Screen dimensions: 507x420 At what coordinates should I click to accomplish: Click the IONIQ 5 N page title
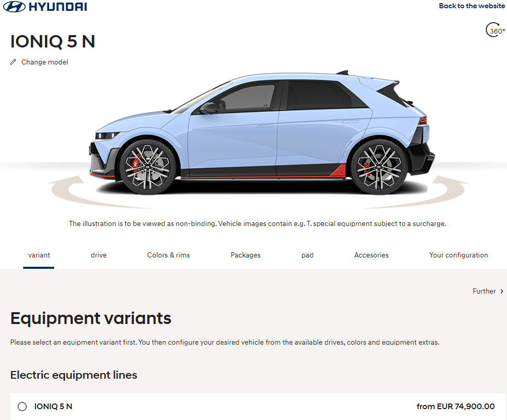tap(53, 41)
